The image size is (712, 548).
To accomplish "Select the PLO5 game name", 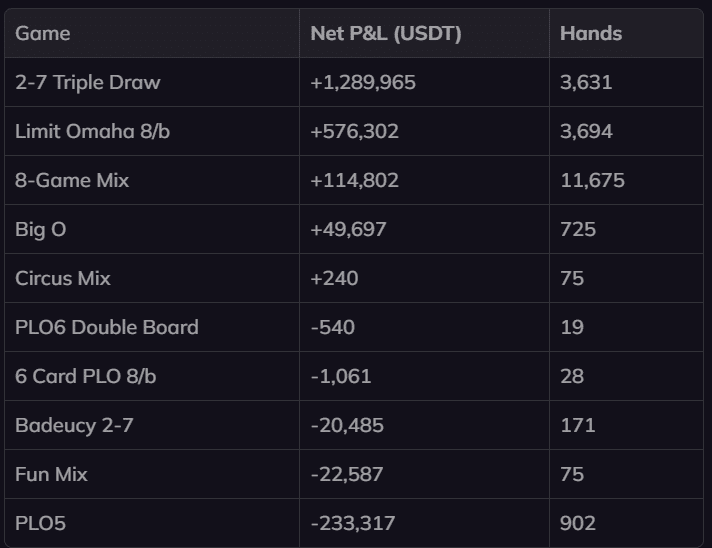I will (x=40, y=523).
